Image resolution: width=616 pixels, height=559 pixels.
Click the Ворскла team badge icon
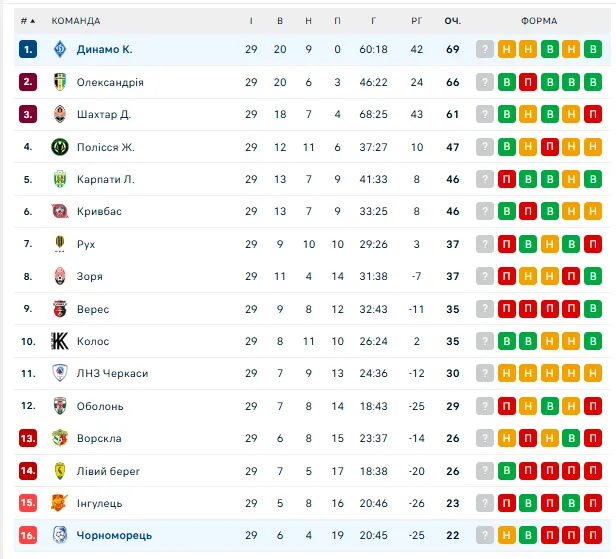[59, 438]
